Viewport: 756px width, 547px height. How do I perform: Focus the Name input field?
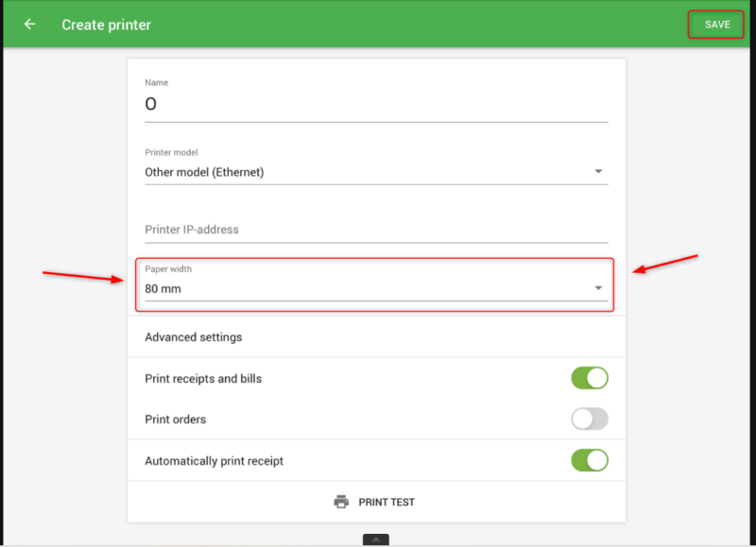coord(375,105)
